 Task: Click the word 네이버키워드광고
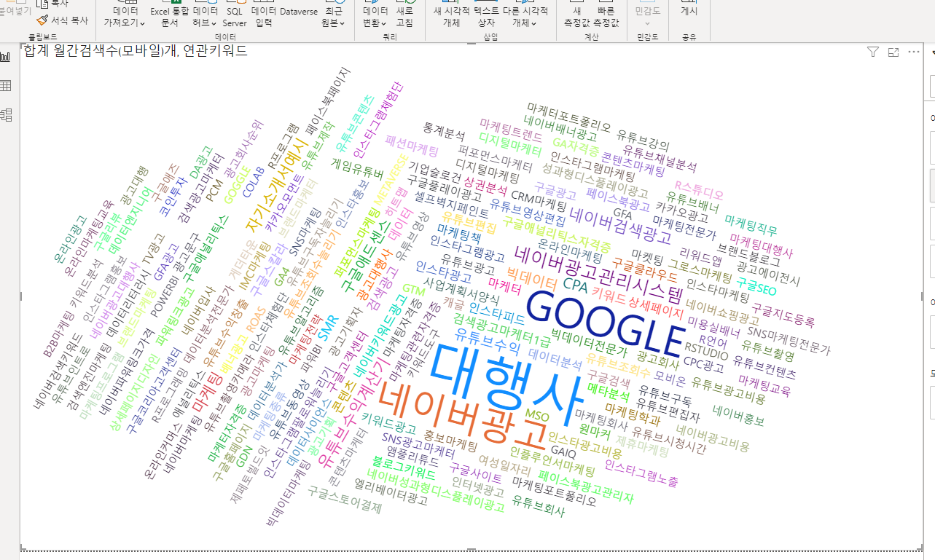[380, 336]
